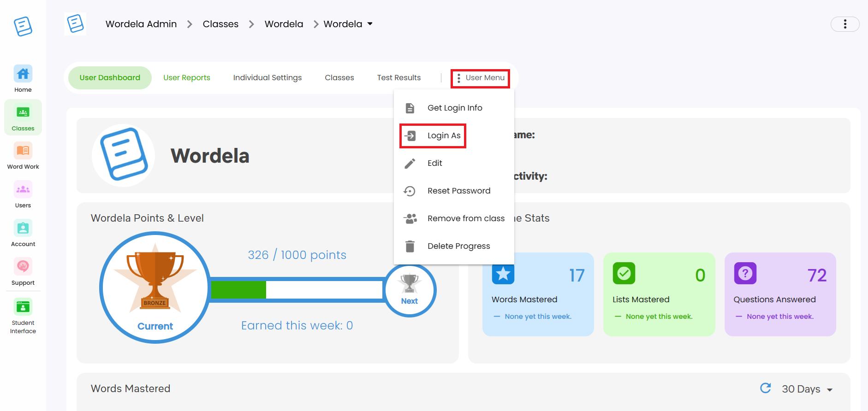This screenshot has width=868, height=411.
Task: Click the points progress bar
Action: [297, 290]
